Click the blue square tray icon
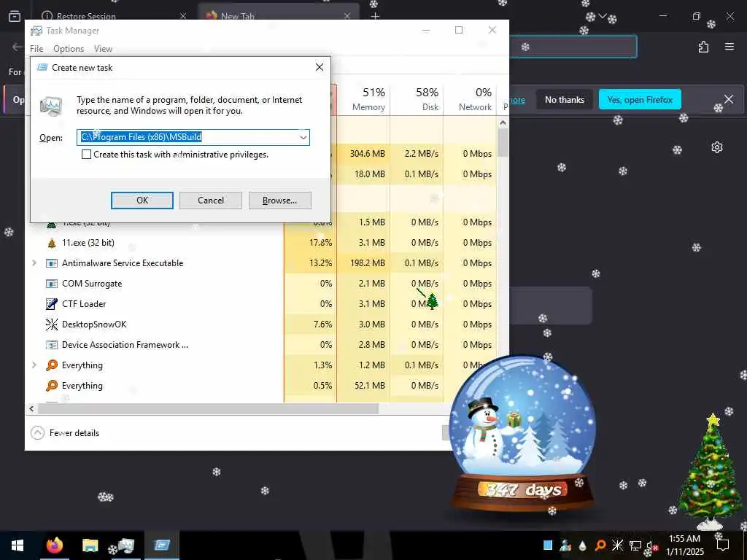747x560 pixels. tap(548, 545)
